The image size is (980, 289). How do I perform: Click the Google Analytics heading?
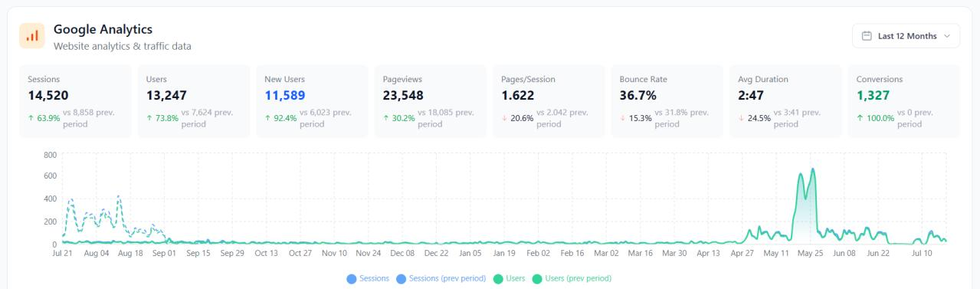[103, 29]
